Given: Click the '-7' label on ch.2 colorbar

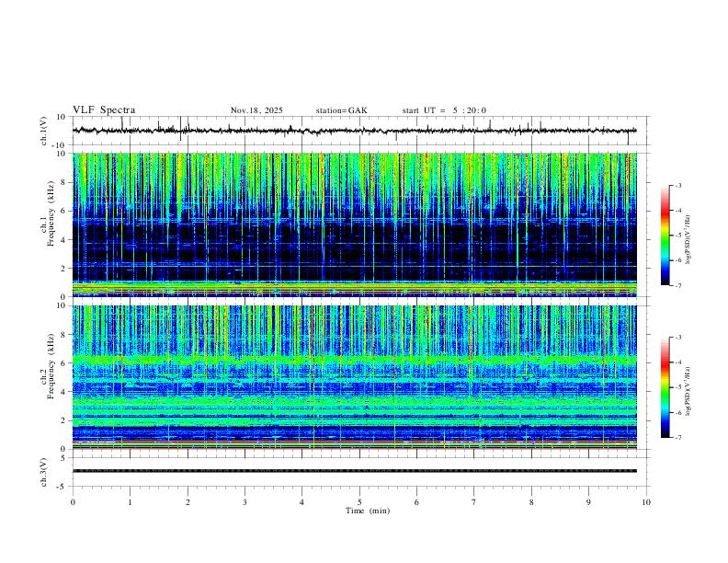Looking at the screenshot, I should click(677, 438).
